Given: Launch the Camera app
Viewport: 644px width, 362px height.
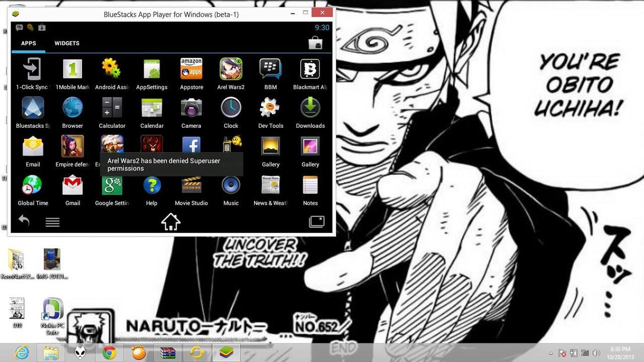Looking at the screenshot, I should pos(191,108).
